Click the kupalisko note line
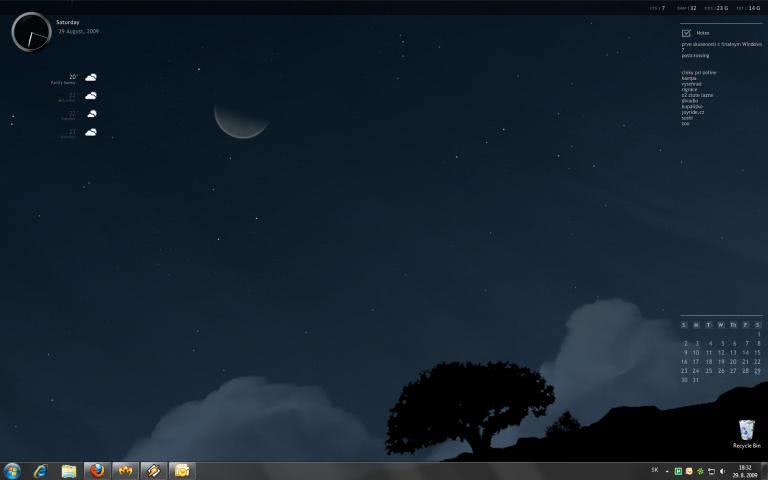Image resolution: width=768 pixels, height=480 pixels. click(692, 106)
